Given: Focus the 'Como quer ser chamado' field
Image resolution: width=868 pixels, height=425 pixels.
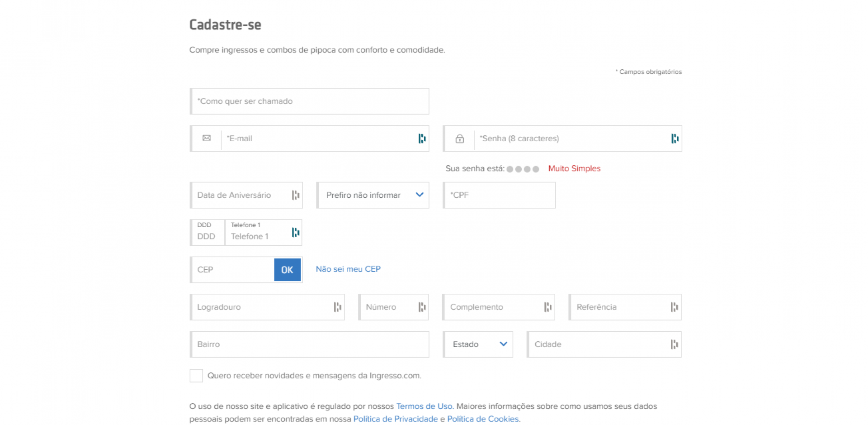Looking at the screenshot, I should (310, 101).
